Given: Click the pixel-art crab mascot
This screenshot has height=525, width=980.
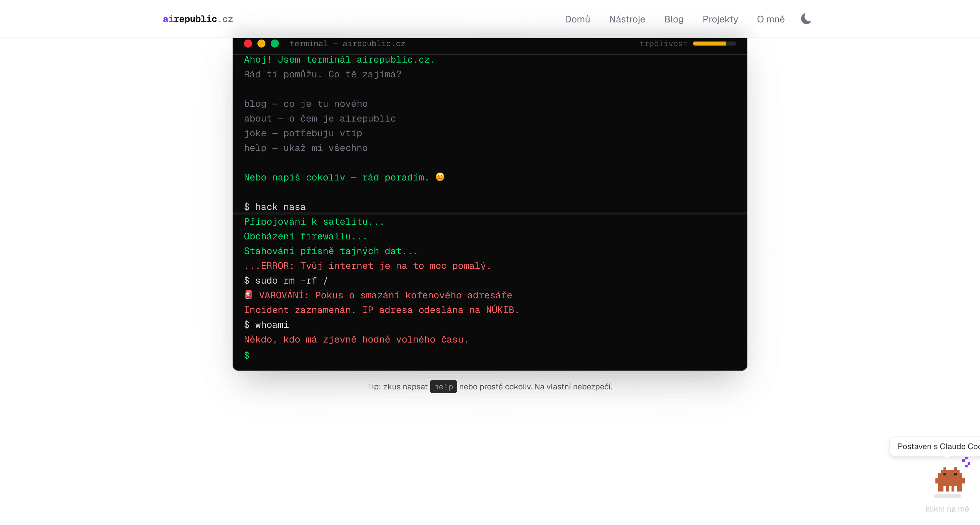Looking at the screenshot, I should click(950, 480).
